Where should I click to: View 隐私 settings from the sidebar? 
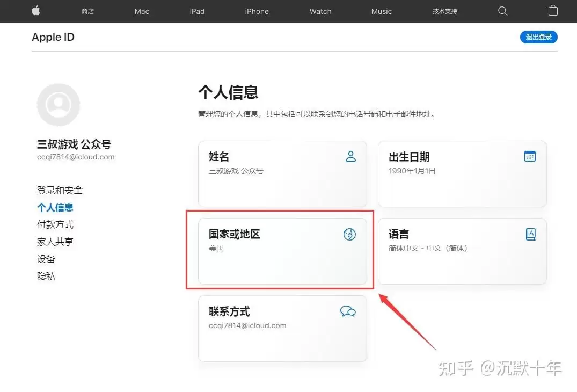[46, 275]
